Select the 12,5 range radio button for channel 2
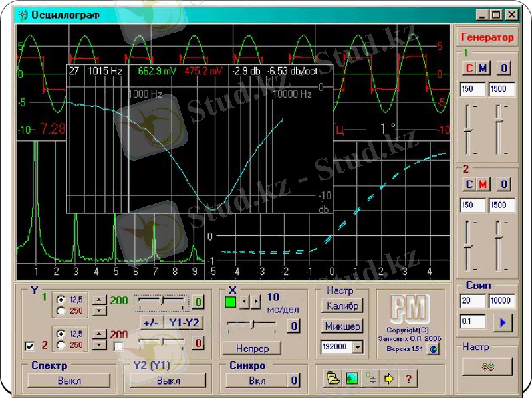Image resolution: width=532 pixels, height=398 pixels. pyautogui.click(x=61, y=334)
